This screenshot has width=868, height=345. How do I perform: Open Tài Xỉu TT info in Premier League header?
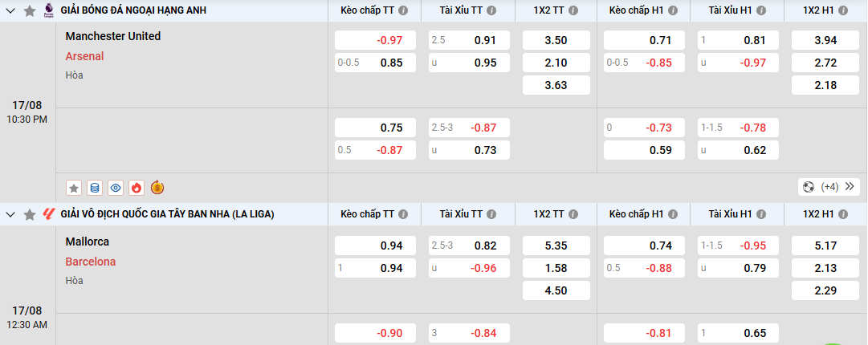pos(492,10)
